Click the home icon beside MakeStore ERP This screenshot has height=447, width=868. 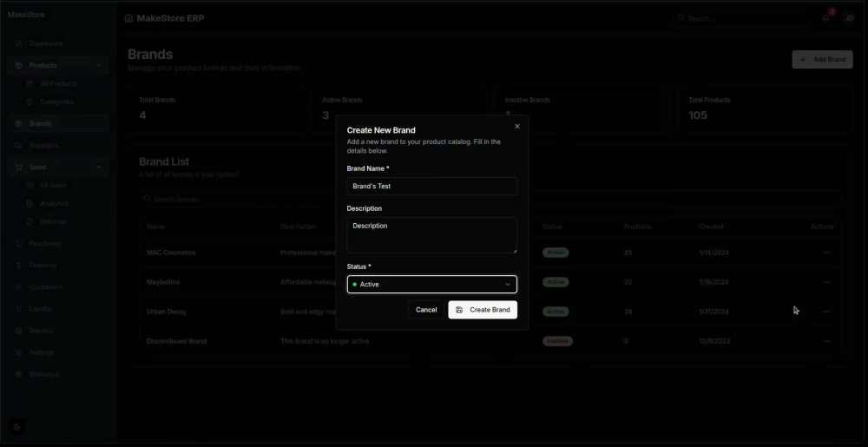point(128,18)
